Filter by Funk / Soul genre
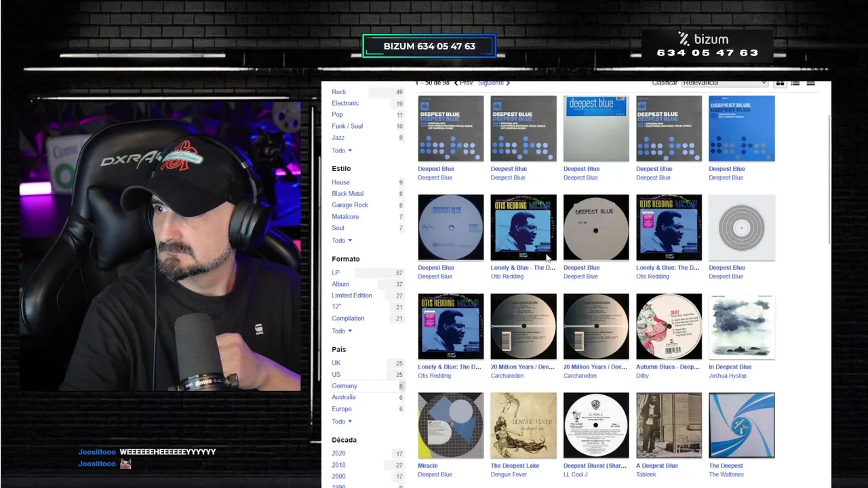The width and height of the screenshot is (868, 488). (x=347, y=126)
